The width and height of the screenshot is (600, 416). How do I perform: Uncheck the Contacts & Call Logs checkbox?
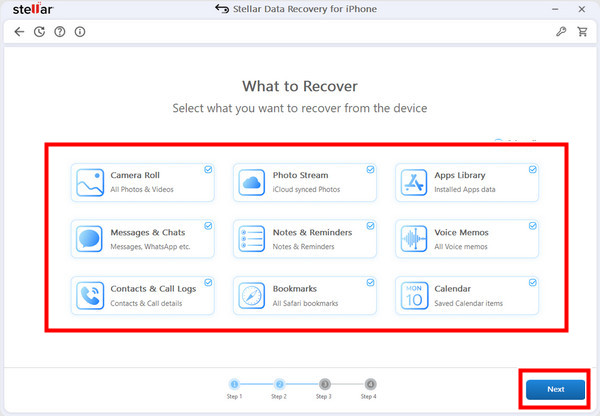[208, 282]
